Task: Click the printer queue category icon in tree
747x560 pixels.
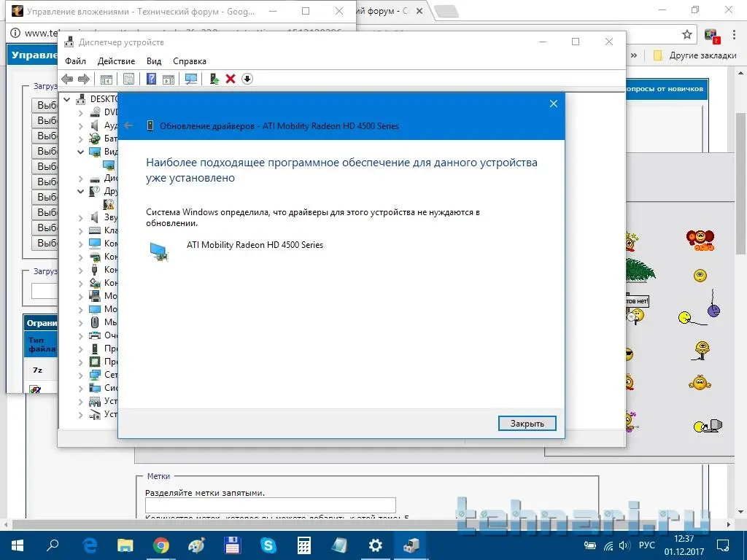Action: [x=95, y=335]
